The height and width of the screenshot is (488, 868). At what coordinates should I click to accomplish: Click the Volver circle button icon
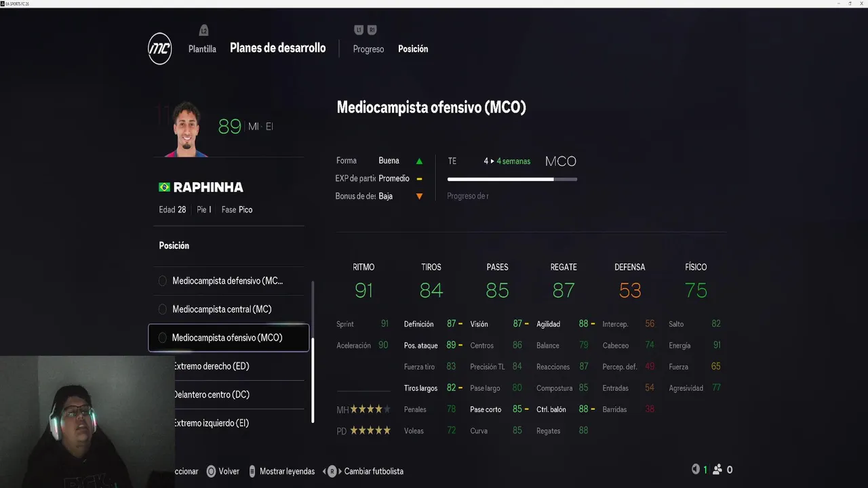coord(211,471)
